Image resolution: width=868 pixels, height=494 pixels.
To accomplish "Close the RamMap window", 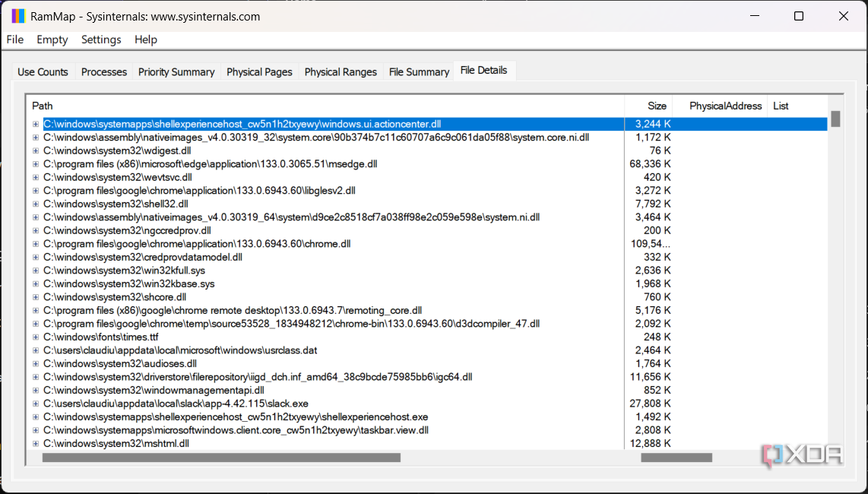I will point(844,16).
